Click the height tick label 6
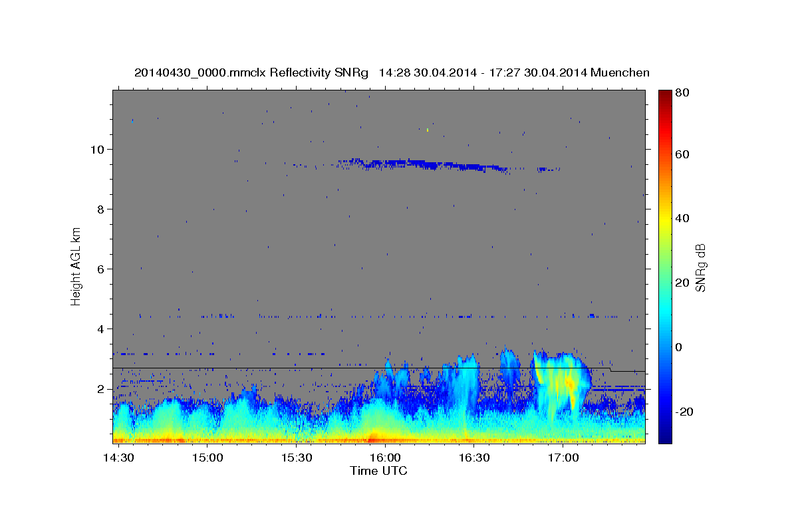The image size is (798, 532). point(101,269)
